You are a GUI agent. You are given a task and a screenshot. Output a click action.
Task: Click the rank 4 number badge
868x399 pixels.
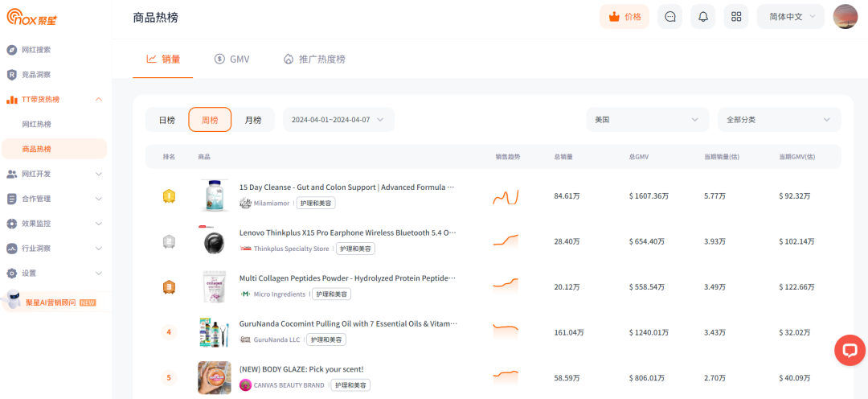coord(169,332)
